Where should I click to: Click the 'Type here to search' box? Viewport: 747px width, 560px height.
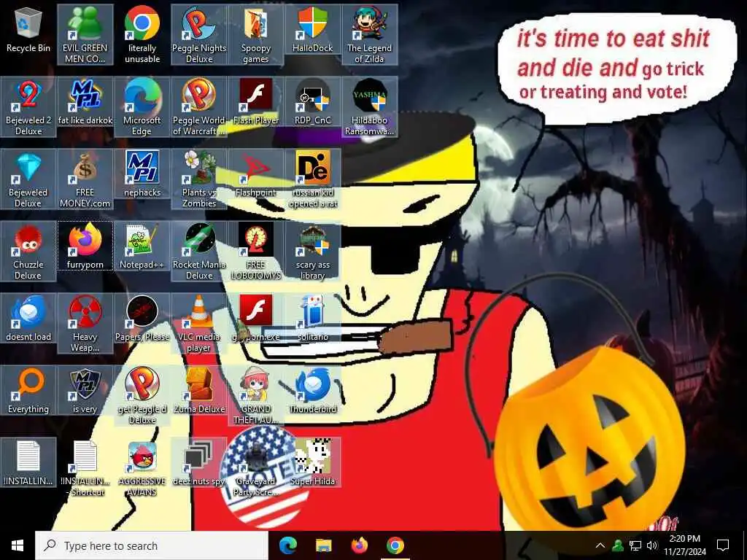152,545
